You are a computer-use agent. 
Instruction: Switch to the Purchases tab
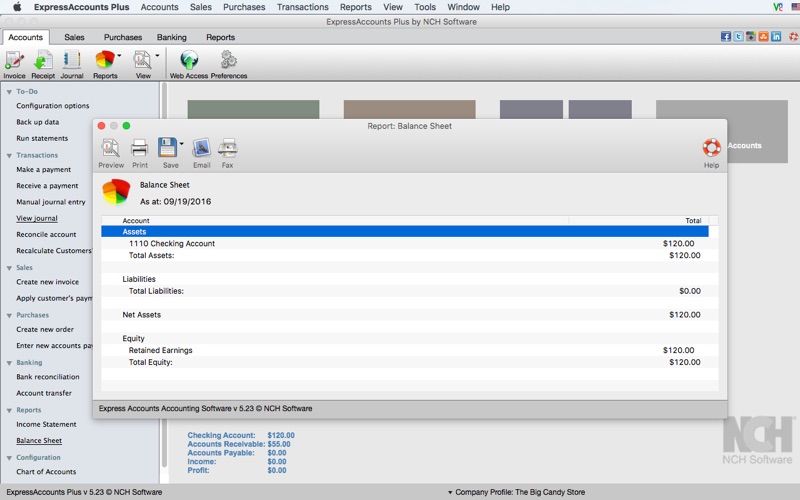[x=122, y=37]
